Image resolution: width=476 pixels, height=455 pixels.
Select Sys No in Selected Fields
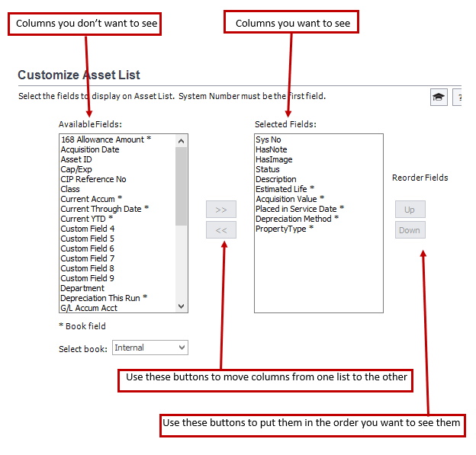click(269, 139)
